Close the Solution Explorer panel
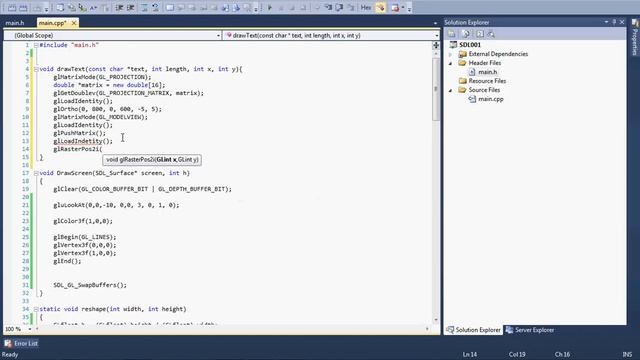640x360 pixels. (622, 22)
